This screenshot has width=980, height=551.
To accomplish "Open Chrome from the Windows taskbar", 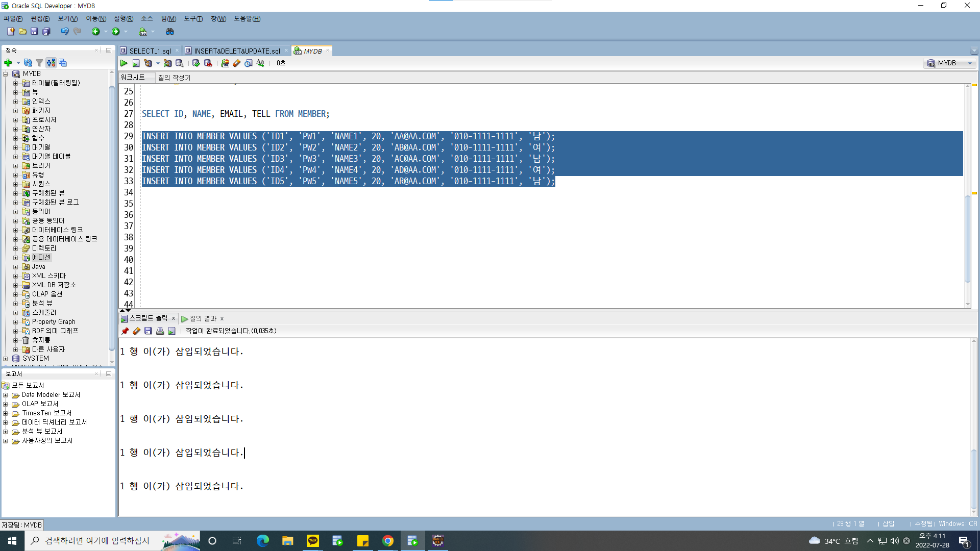I will (x=388, y=541).
